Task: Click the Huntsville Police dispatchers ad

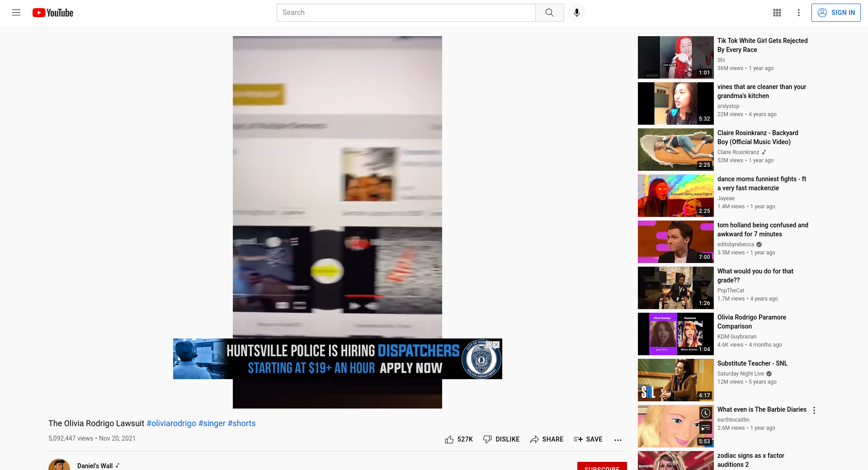Action: [x=338, y=359]
